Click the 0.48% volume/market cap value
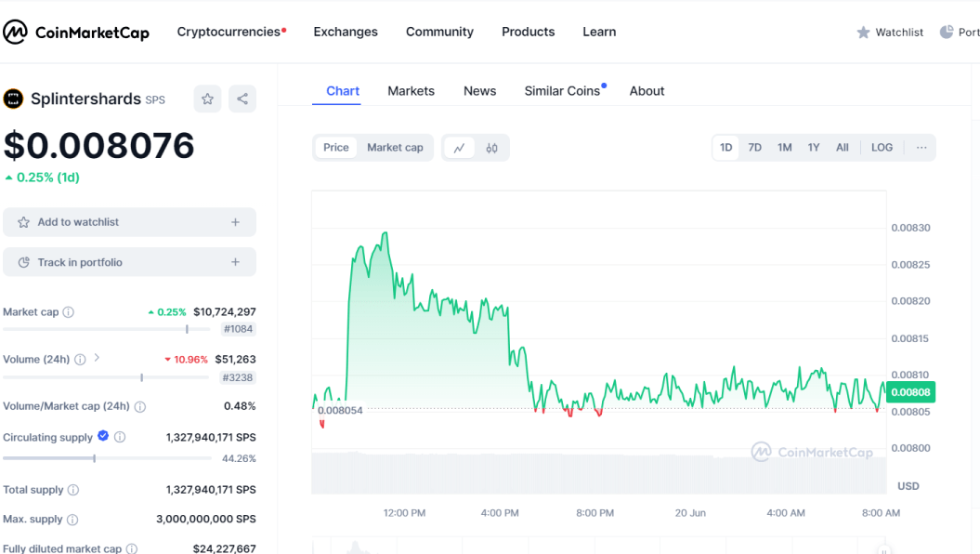This screenshot has height=554, width=980. (240, 406)
